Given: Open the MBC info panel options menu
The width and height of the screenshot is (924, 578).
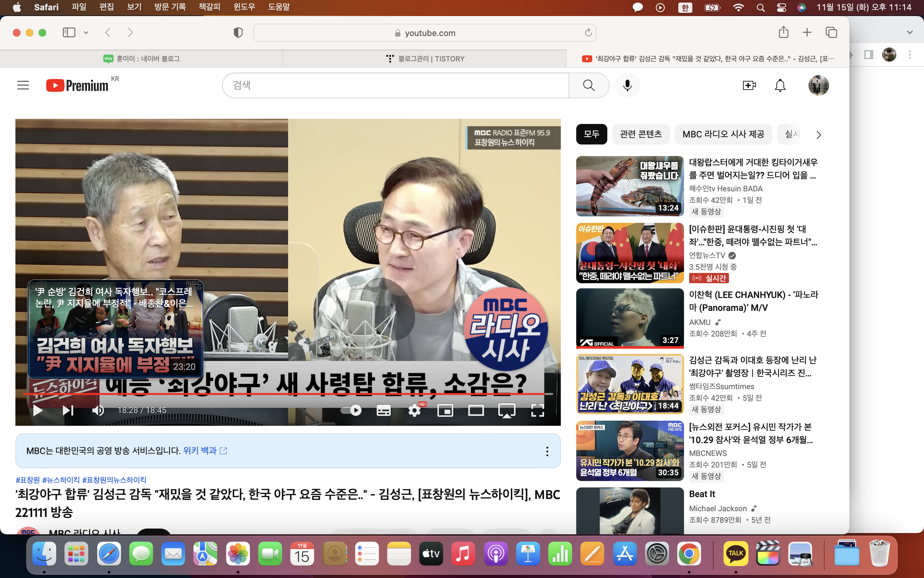Looking at the screenshot, I should click(547, 451).
